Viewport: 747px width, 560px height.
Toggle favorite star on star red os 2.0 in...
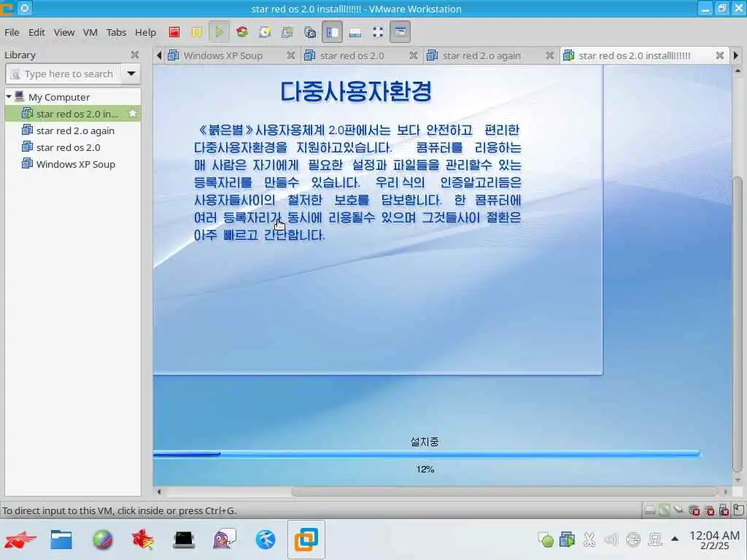pos(133,113)
